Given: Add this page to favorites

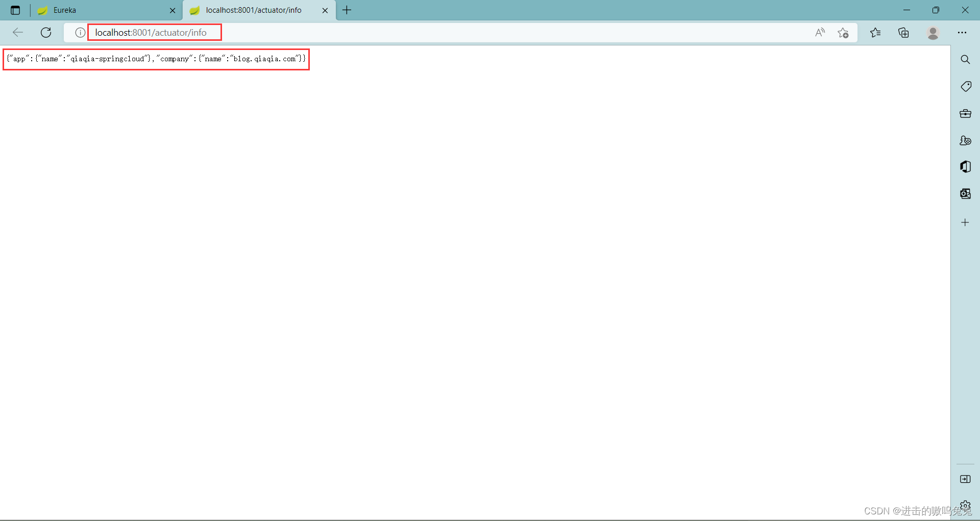Looking at the screenshot, I should [843, 33].
